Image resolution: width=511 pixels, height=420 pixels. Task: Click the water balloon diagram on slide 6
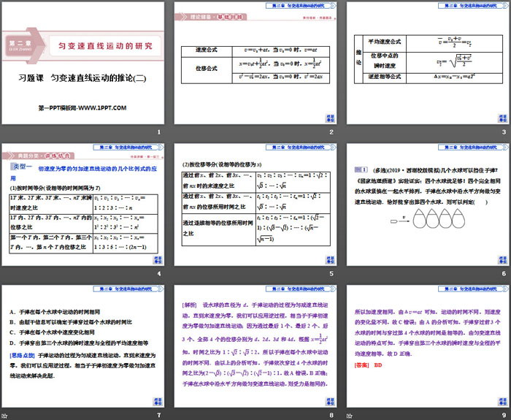pyautogui.click(x=428, y=218)
